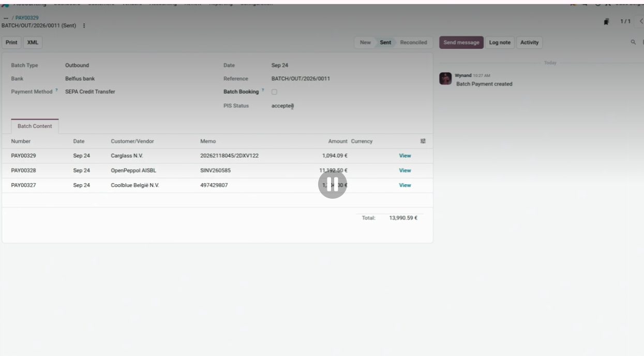Screen dimensions: 644x356
Task: Toggle the Batch Booking checkbox
Action: point(274,92)
